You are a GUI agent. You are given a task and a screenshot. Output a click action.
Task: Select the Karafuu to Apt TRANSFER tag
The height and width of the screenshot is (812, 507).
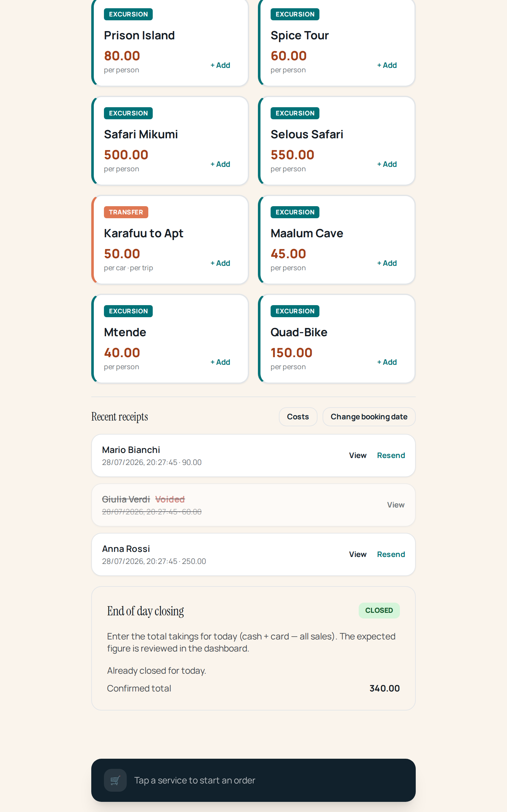(x=126, y=212)
